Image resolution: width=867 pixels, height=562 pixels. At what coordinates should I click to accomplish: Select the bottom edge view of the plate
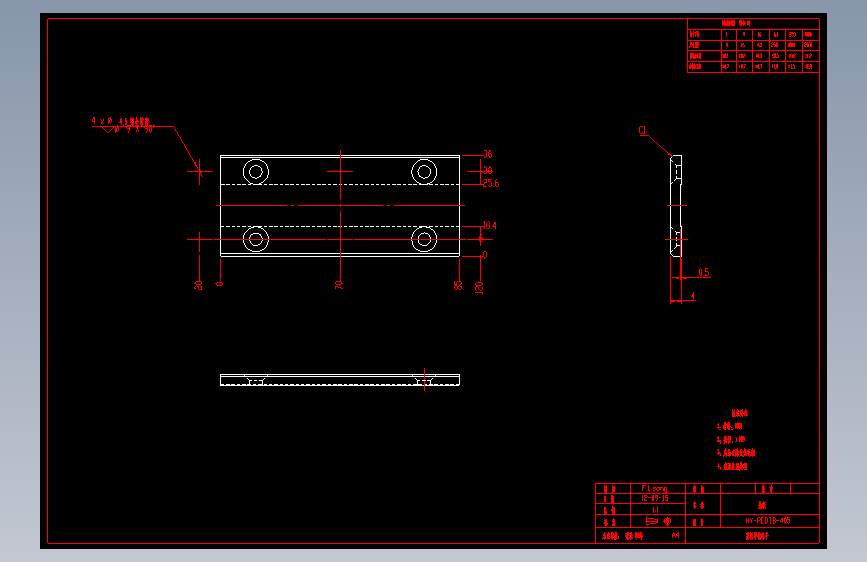click(x=340, y=379)
